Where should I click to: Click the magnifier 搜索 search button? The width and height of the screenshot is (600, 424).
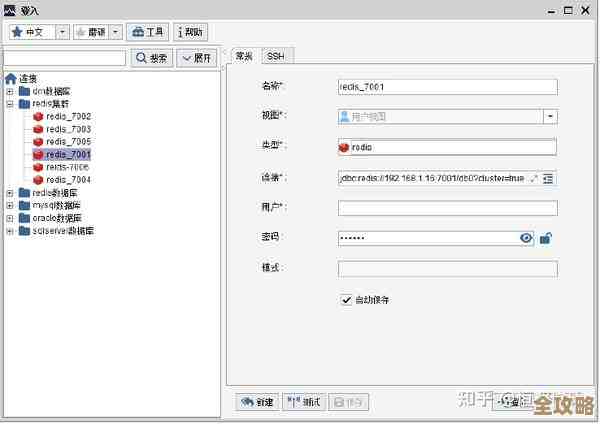point(152,58)
